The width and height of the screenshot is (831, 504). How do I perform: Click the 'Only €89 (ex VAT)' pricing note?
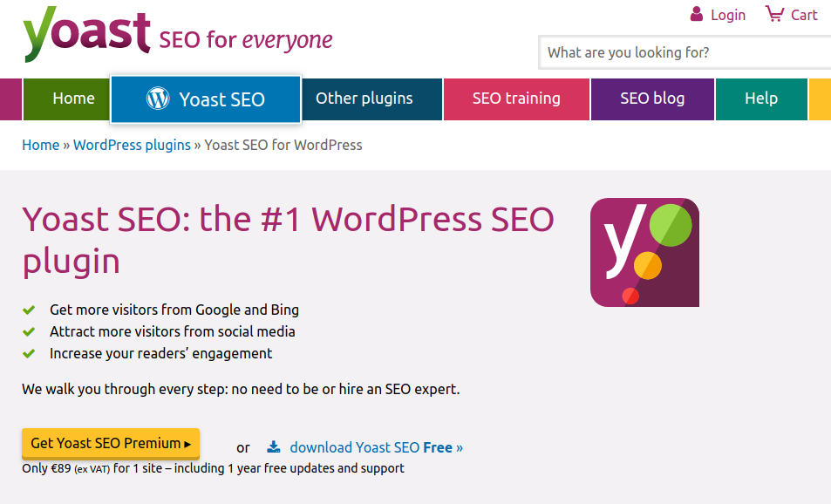coord(213,468)
